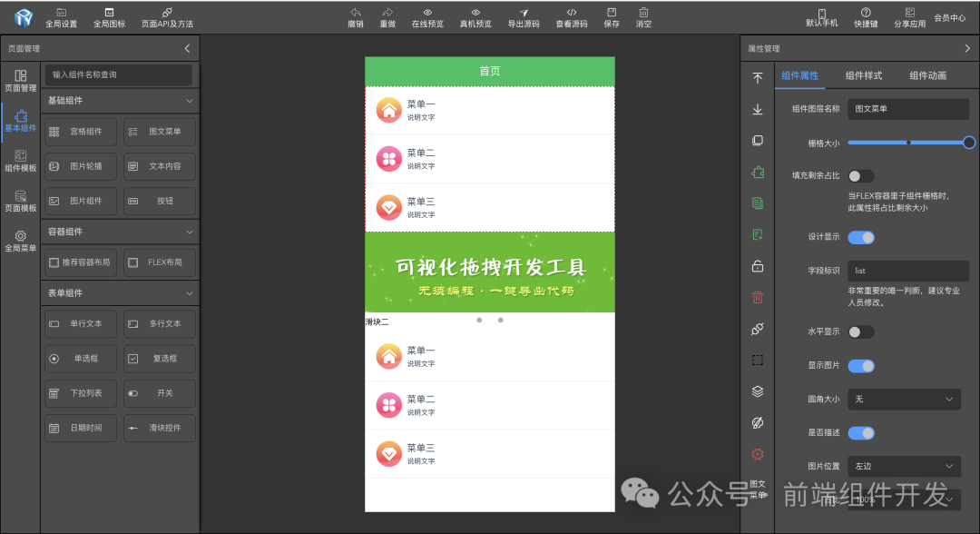Collapse the 表单组件 section

point(190,293)
